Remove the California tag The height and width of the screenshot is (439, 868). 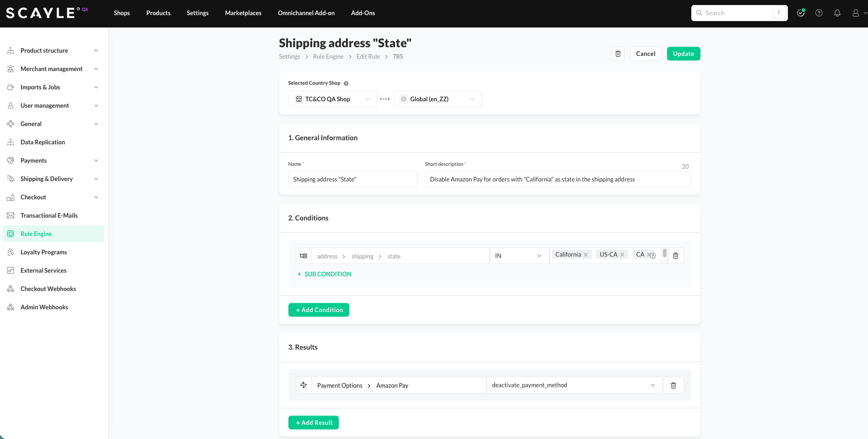586,255
